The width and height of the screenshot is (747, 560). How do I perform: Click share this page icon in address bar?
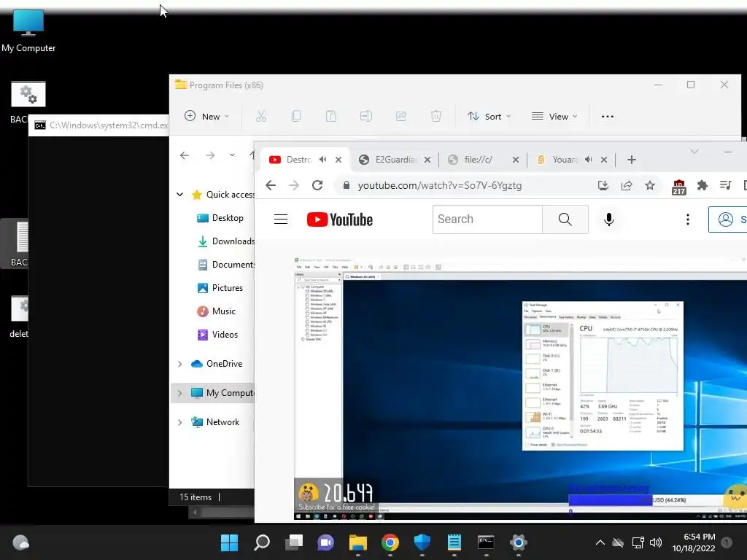coord(627,185)
